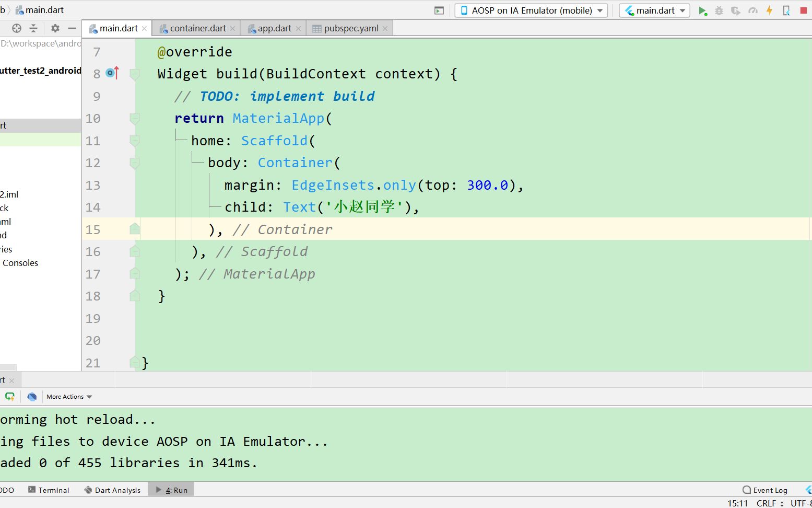Image resolution: width=812 pixels, height=508 pixels.
Task: Locate current file via crosshair icon
Action: tap(17, 28)
